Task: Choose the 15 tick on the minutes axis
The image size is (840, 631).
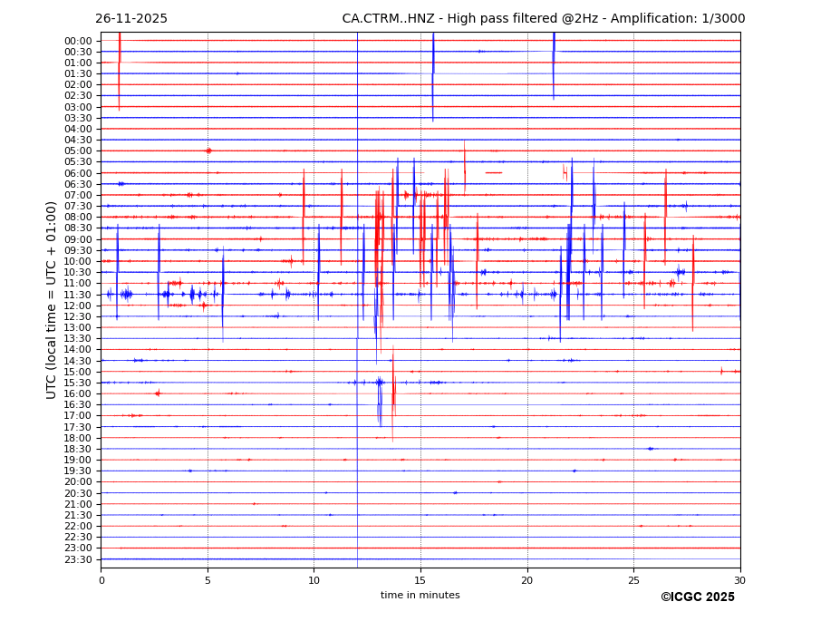Action: (x=420, y=580)
